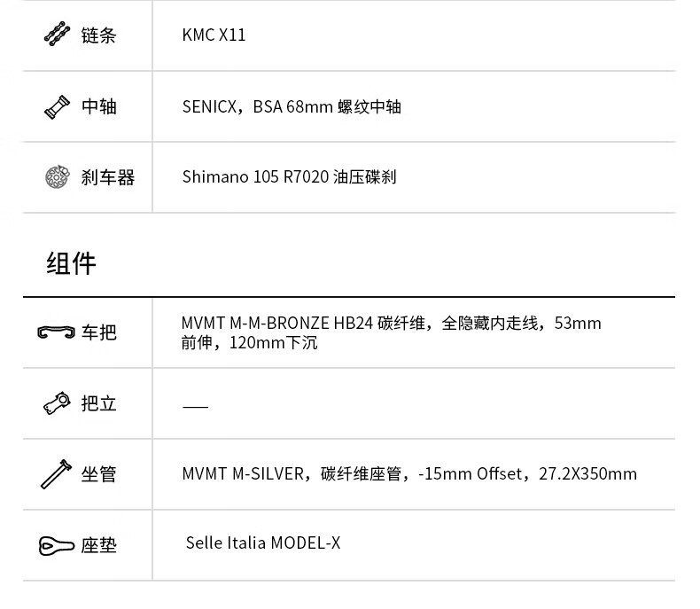Click the dash value for 把立
Image resolution: width=700 pixels, height=609 pixels.
click(x=195, y=407)
